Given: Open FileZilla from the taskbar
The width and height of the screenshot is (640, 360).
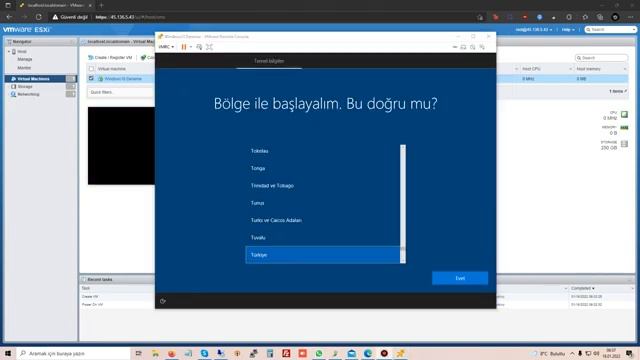Looking at the screenshot, I should (286, 353).
